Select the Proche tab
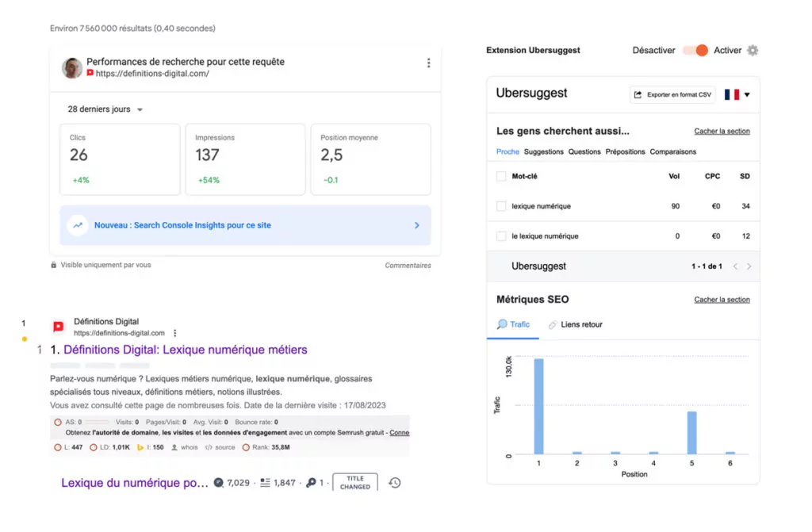The width and height of the screenshot is (812, 532). coord(507,151)
